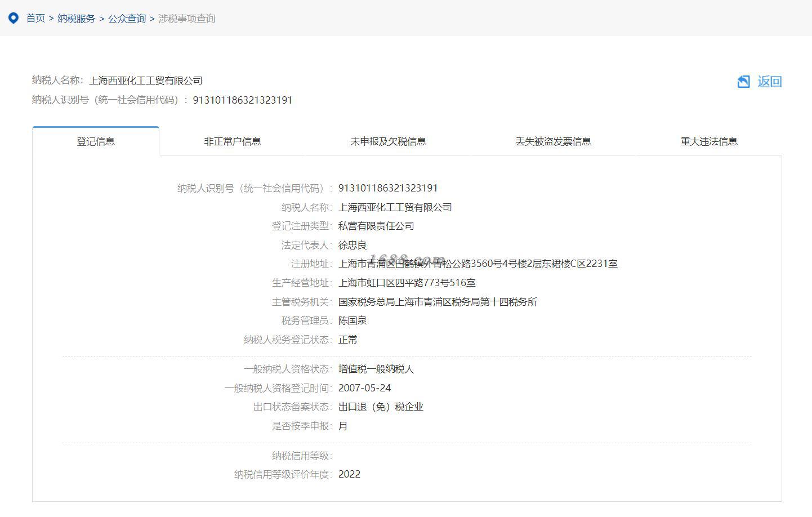Image resolution: width=812 pixels, height=517 pixels.
Task: Click registration date 2007-05-24
Action: point(364,388)
